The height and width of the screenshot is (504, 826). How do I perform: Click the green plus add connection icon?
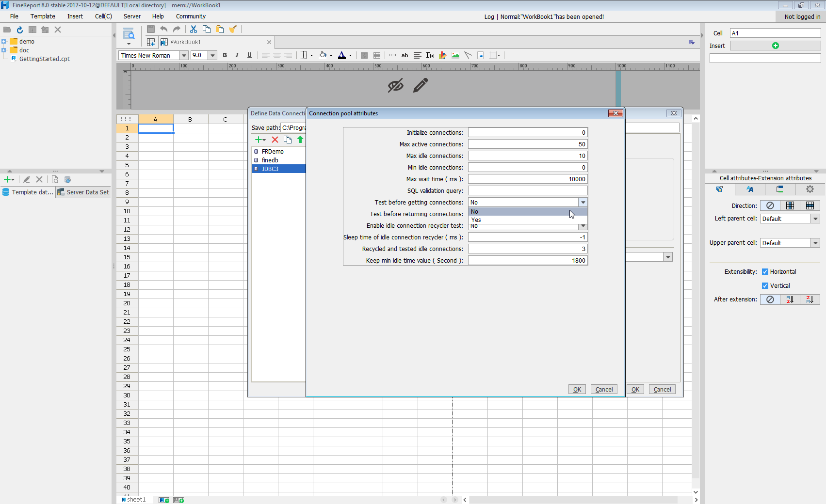tap(259, 140)
